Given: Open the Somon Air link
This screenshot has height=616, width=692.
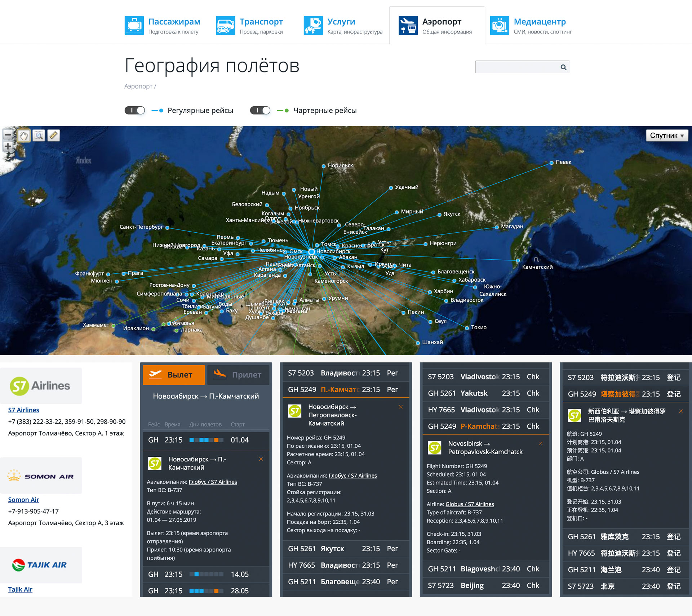Looking at the screenshot, I should pos(23,500).
